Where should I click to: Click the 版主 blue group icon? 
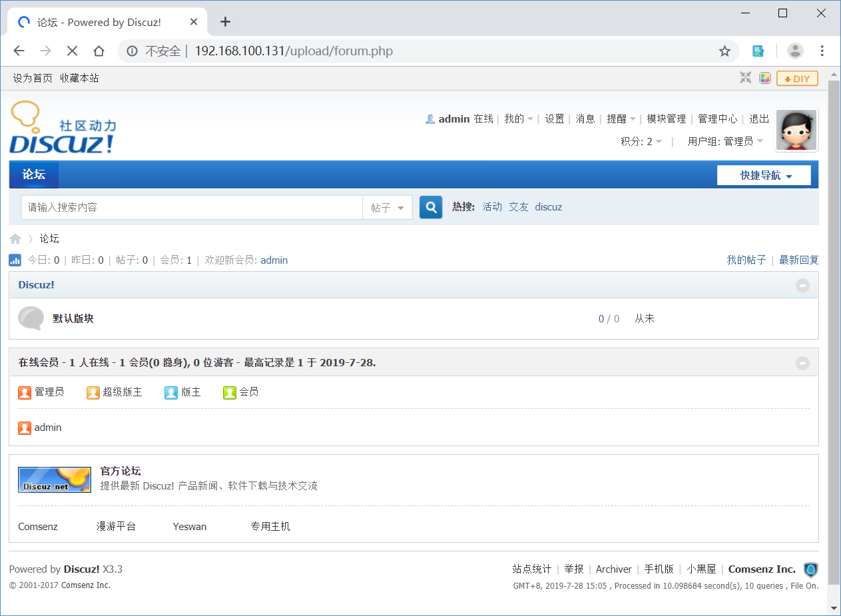(x=171, y=392)
